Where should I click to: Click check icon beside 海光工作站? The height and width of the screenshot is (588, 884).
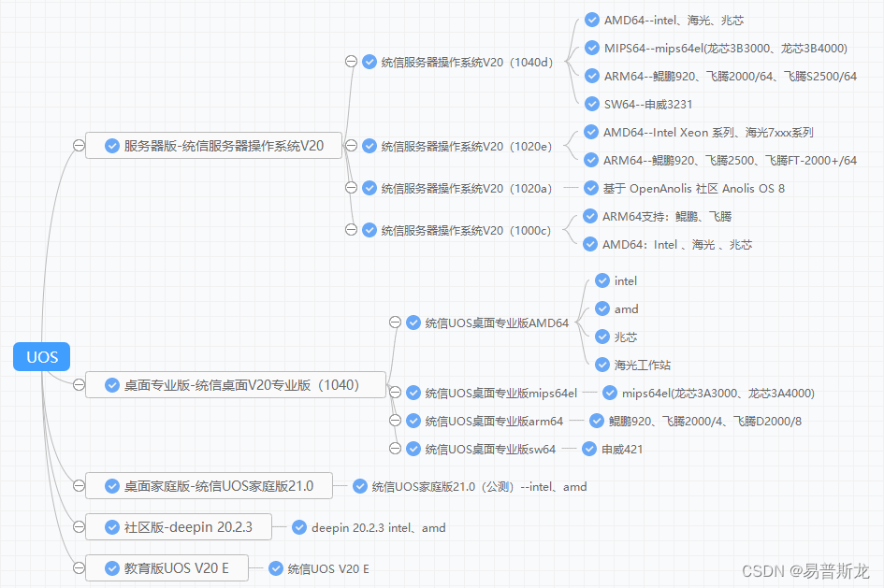(602, 365)
